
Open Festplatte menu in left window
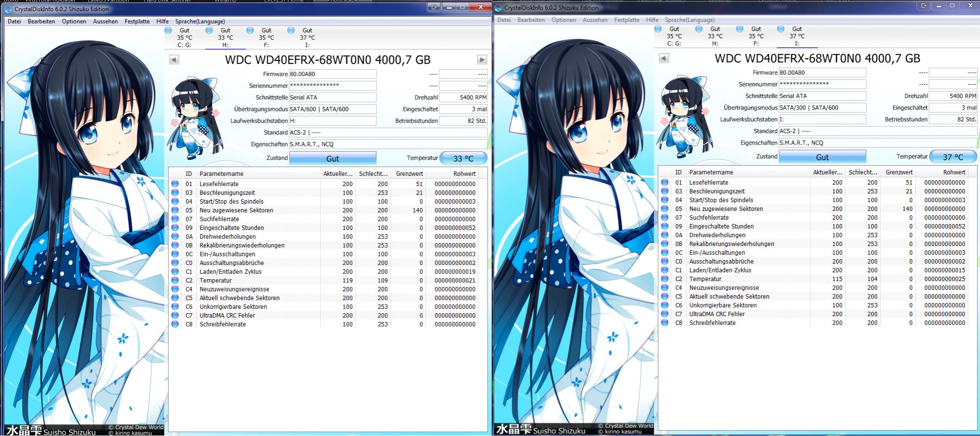(x=137, y=21)
